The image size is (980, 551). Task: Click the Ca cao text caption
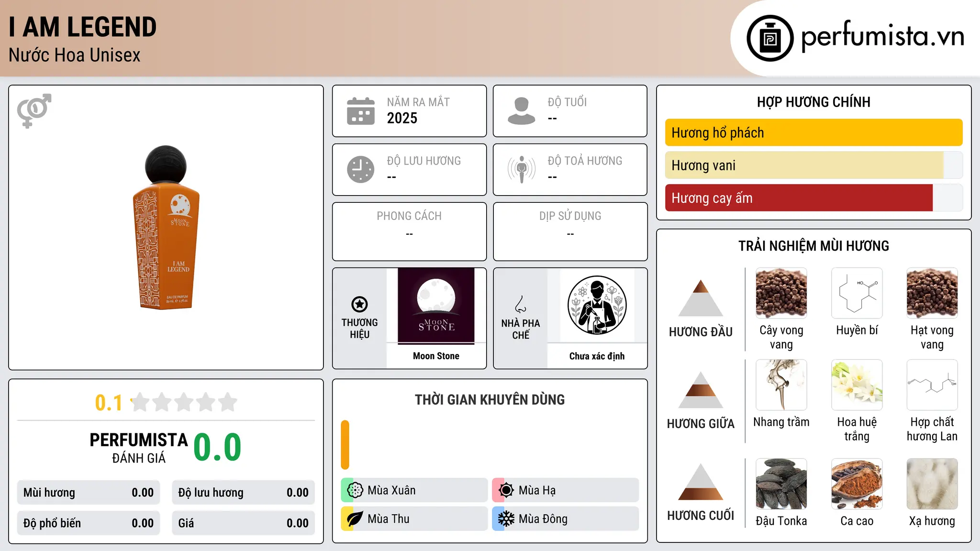point(857,521)
